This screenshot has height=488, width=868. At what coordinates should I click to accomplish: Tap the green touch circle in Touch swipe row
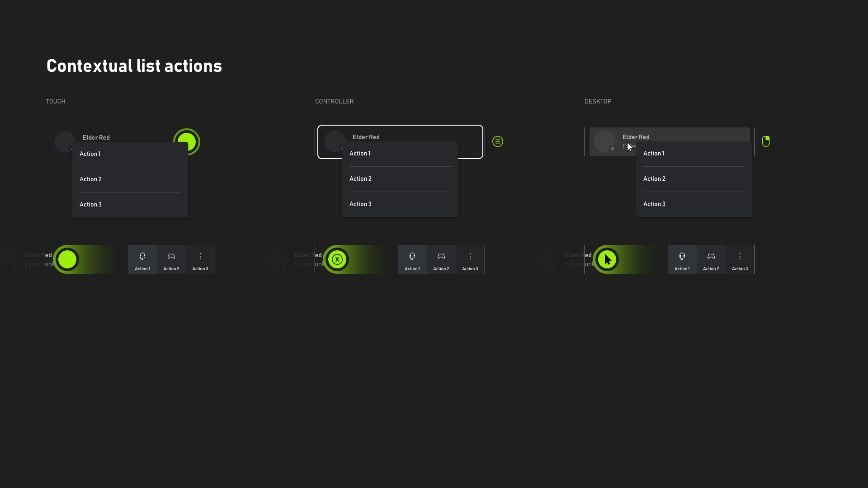(67, 259)
